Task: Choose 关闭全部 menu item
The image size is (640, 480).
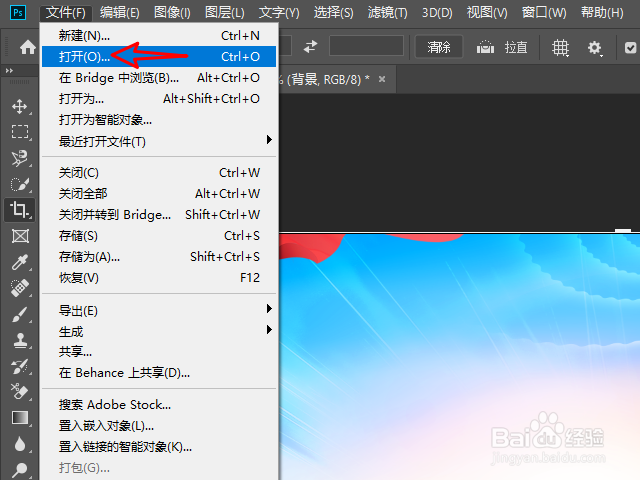Action: [159, 193]
